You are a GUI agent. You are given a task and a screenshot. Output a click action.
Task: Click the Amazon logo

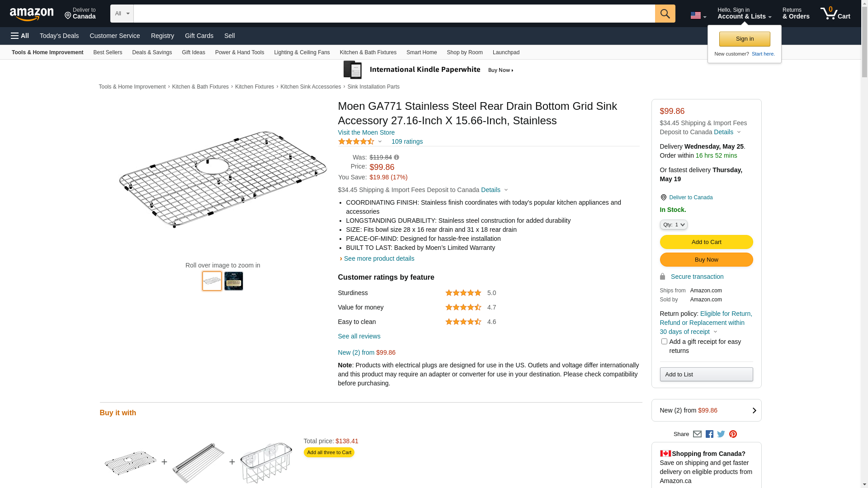[32, 14]
